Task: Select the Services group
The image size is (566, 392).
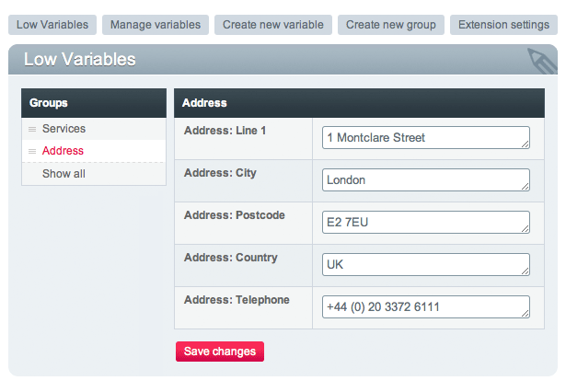Action: click(64, 129)
